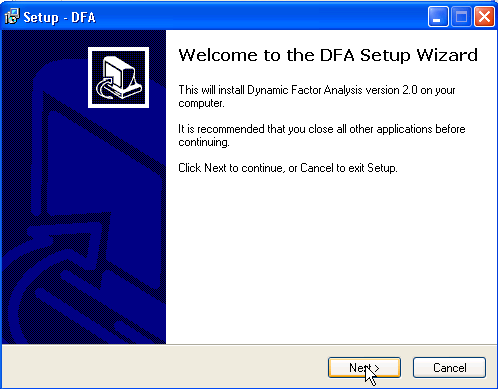The height and width of the screenshot is (389, 498).
Task: Click the "Welcome to the DFA Setup Wizard" heading
Action: (x=328, y=55)
